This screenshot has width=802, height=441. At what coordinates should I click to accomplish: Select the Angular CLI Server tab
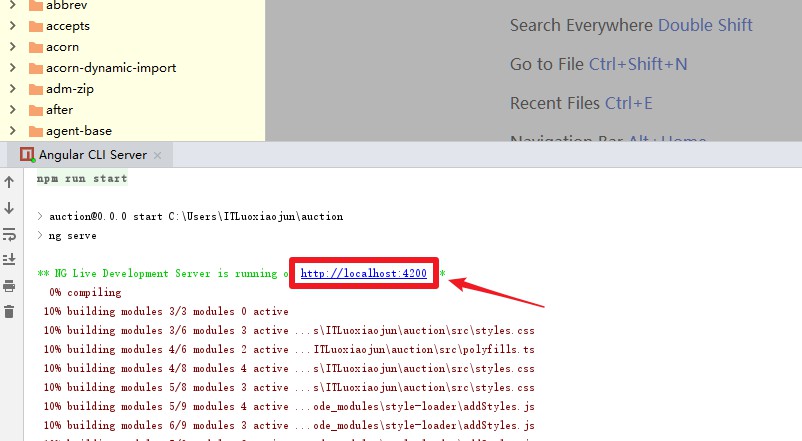[x=90, y=155]
